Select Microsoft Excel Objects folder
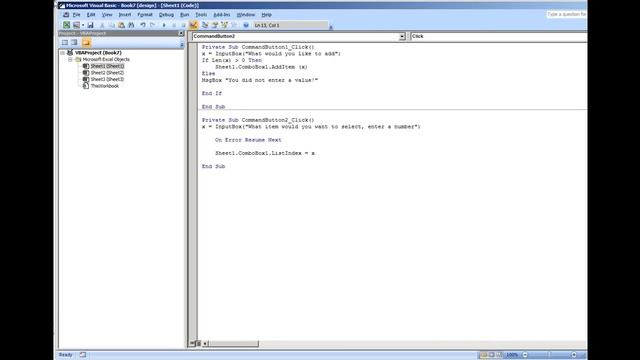This screenshot has height=360, width=640. click(x=106, y=59)
